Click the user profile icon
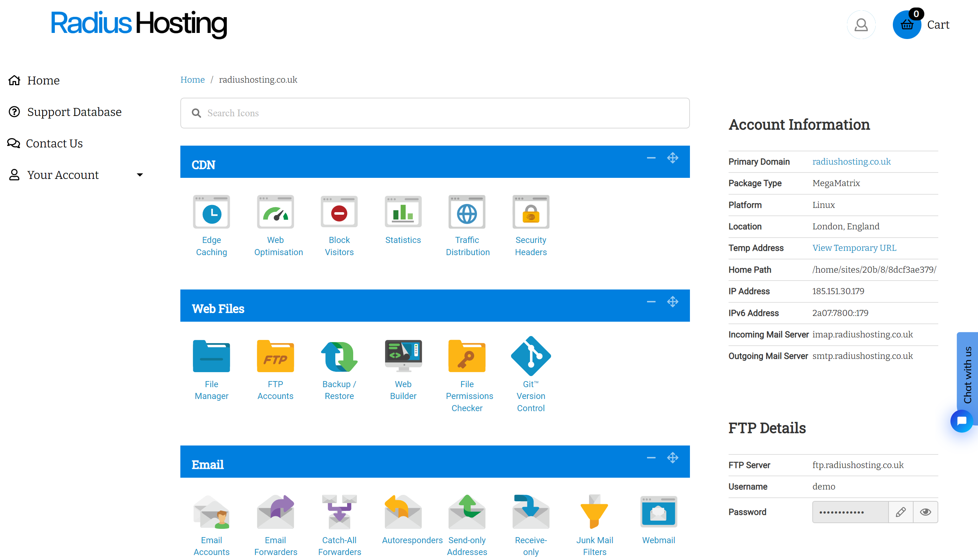The image size is (978, 560). pyautogui.click(x=861, y=25)
